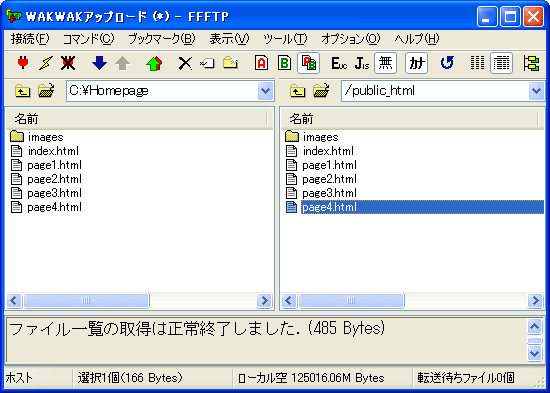Select EUC kanji code conversion

339,64
